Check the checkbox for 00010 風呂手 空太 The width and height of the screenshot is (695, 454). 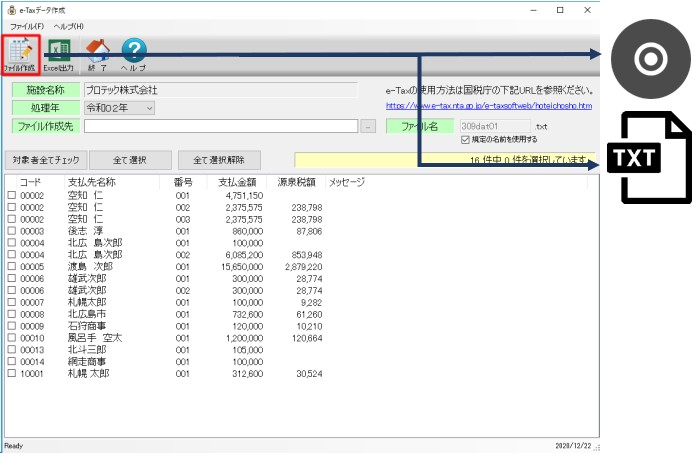[x=12, y=338]
